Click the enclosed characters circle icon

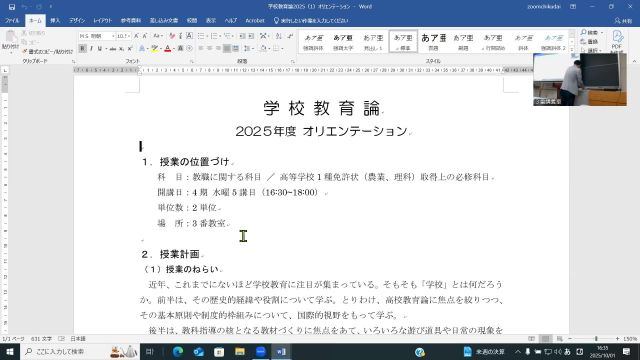pyautogui.click(x=189, y=49)
